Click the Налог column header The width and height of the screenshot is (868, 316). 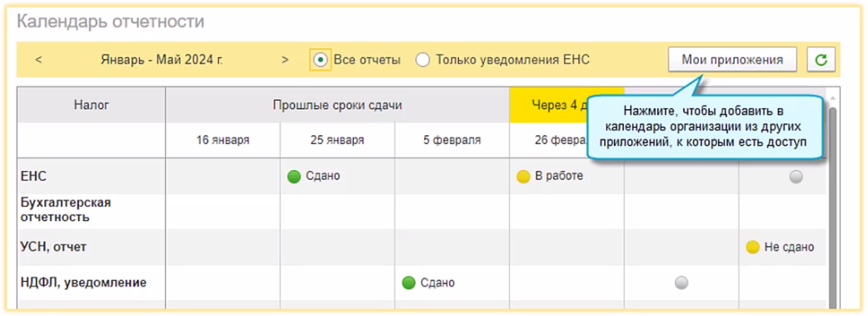click(92, 105)
